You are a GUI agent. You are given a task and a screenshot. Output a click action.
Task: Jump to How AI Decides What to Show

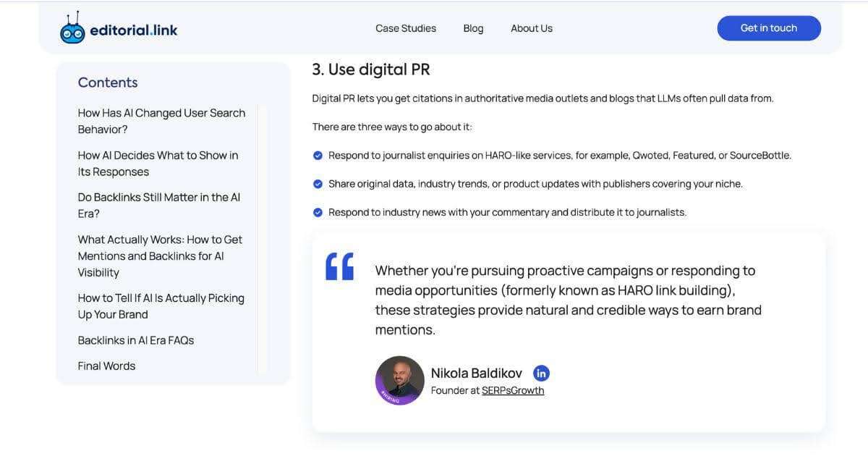pos(158,164)
